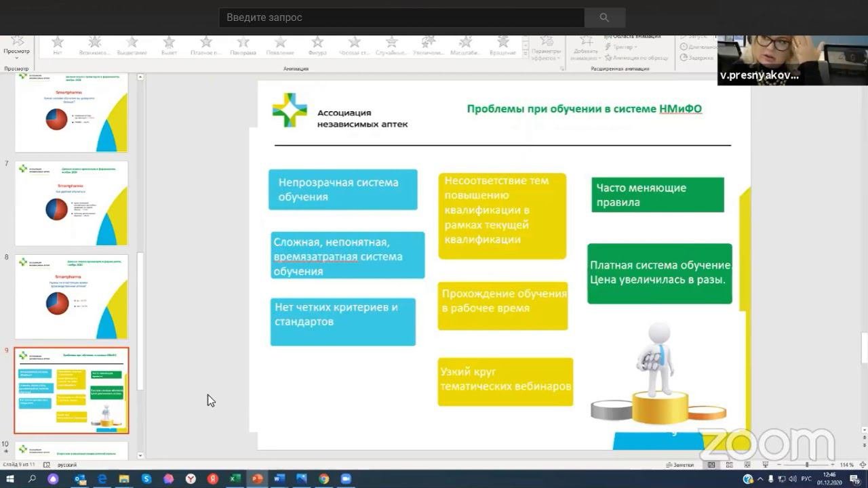Screen dimensions: 868x488
Task: Click the slide panel scrollbar thumb
Action: point(140,321)
